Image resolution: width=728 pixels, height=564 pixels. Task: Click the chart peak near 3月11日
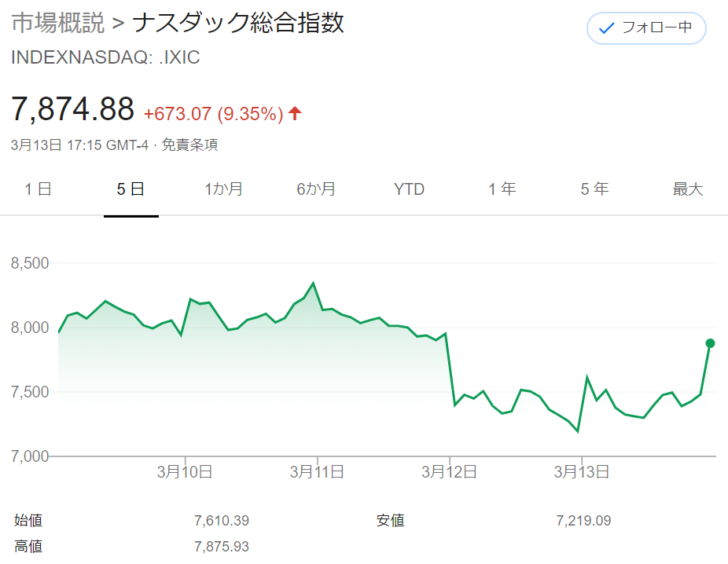tap(314, 283)
